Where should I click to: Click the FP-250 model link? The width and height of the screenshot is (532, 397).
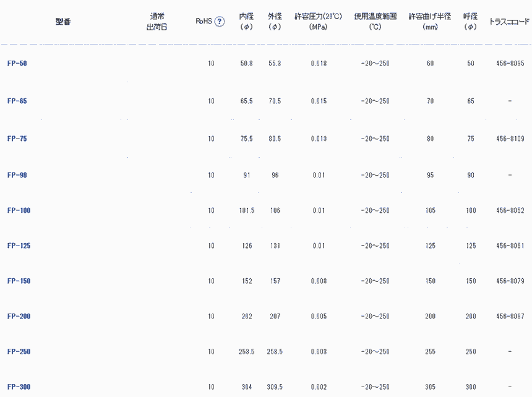(x=19, y=352)
